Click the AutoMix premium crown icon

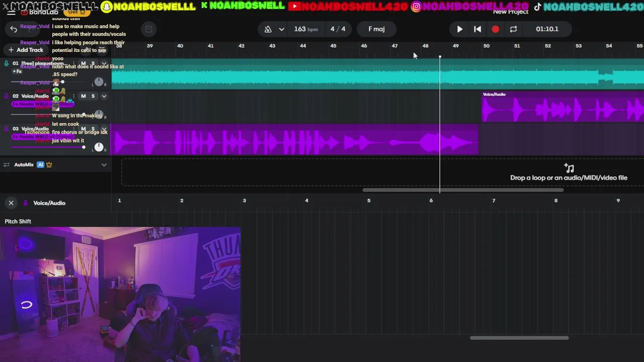coord(49,164)
